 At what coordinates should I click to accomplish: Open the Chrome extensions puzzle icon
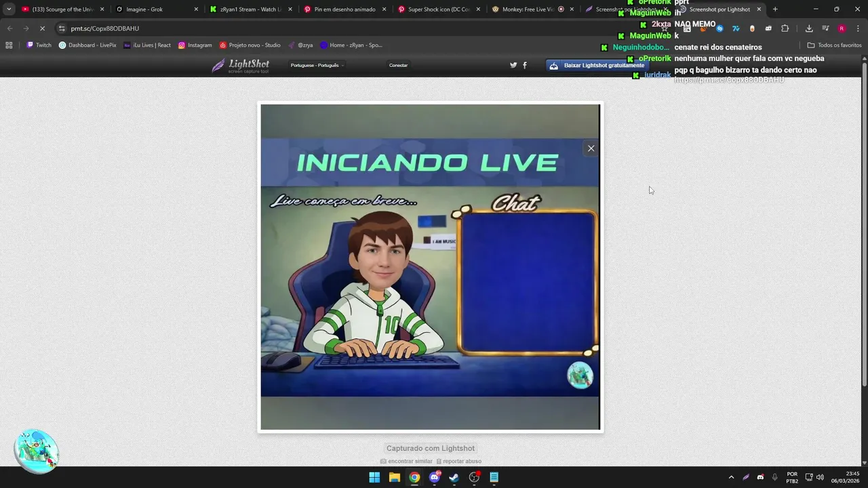point(785,28)
